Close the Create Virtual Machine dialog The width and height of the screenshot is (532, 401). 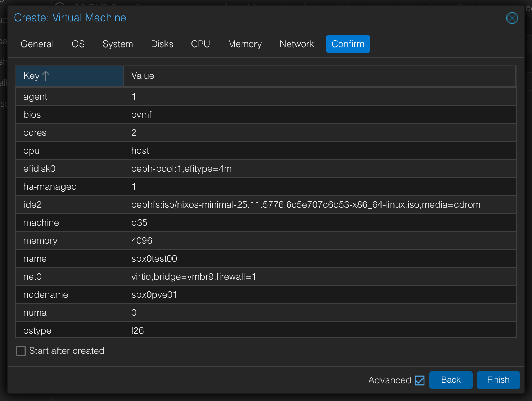tap(512, 18)
